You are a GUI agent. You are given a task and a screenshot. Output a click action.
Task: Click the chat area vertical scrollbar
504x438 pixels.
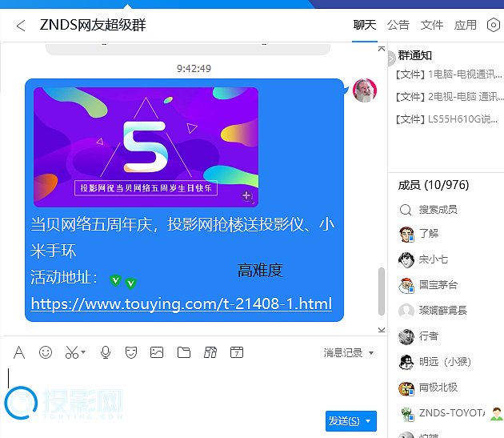click(x=382, y=292)
